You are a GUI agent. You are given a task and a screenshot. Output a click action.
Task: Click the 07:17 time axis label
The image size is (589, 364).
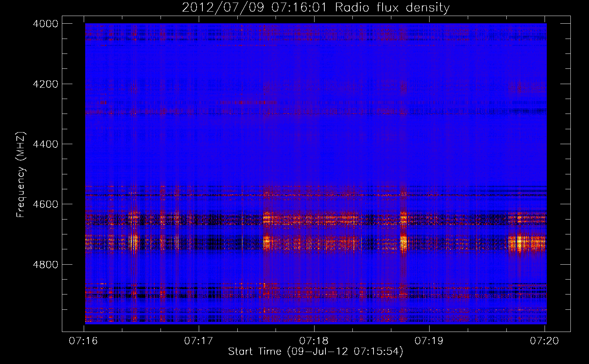(198, 341)
